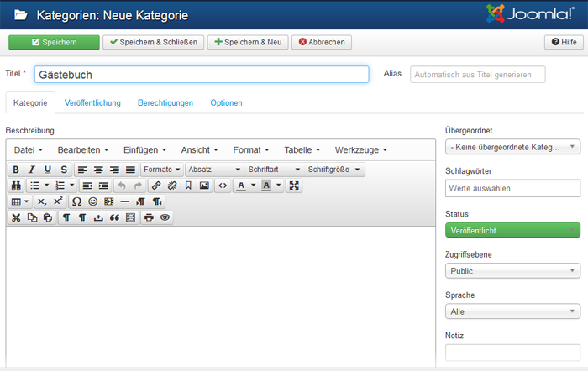588x371 pixels.
Task: Click the insert link icon
Action: point(156,185)
